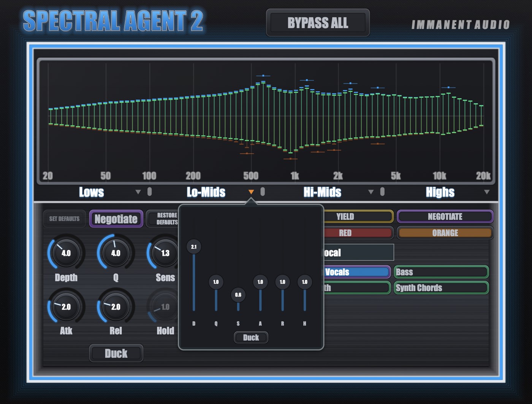
Task: Collapse the Lo-Mids band orange dropdown arrow
Action: pos(251,192)
